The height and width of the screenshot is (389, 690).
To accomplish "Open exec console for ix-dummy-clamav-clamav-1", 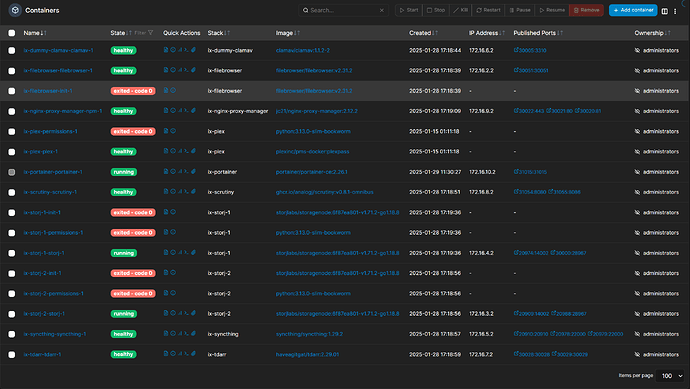I will click(x=186, y=50).
